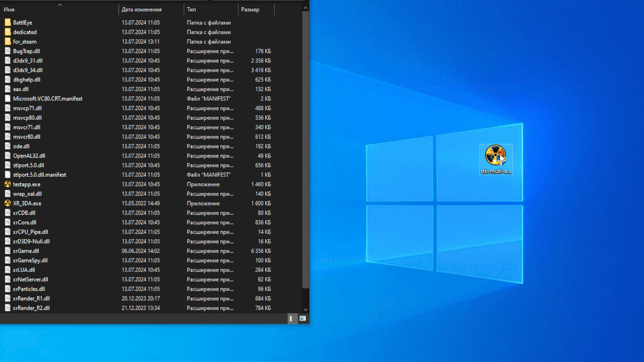This screenshot has width=644, height=362.
Task: Click the testapp.exe radiation icon
Action: click(8, 184)
